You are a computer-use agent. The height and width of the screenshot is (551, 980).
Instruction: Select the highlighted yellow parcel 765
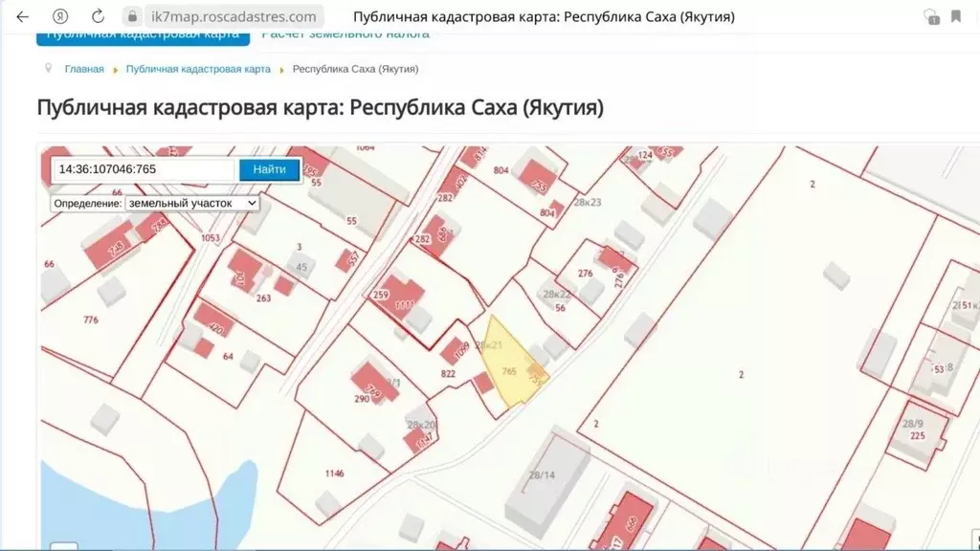(509, 368)
